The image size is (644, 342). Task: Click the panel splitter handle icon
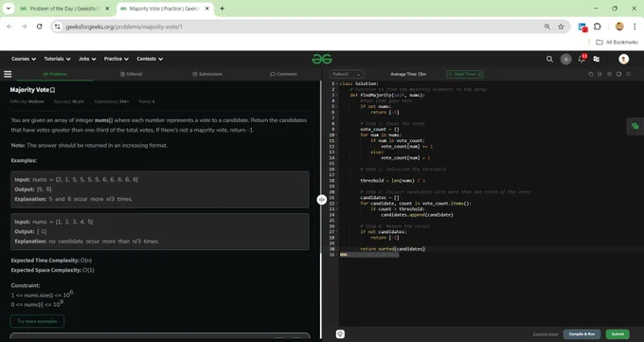[x=322, y=200]
